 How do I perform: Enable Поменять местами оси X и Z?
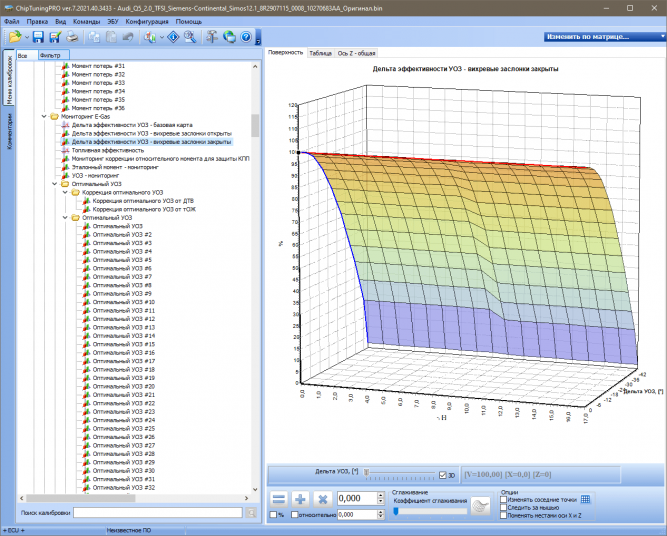503,515
